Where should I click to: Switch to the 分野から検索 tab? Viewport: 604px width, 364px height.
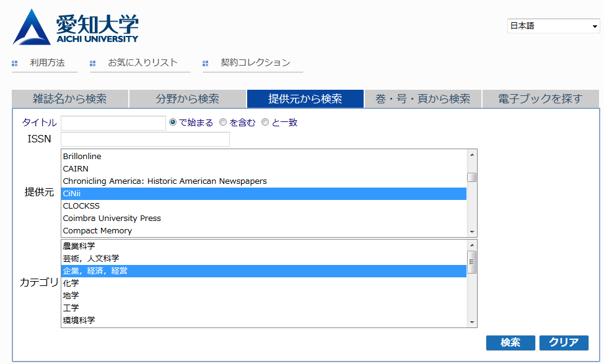pyautogui.click(x=188, y=99)
